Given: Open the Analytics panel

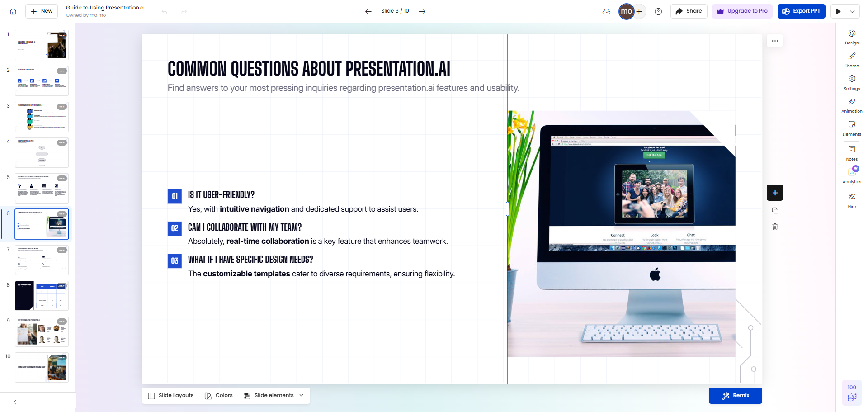Looking at the screenshot, I should [852, 175].
